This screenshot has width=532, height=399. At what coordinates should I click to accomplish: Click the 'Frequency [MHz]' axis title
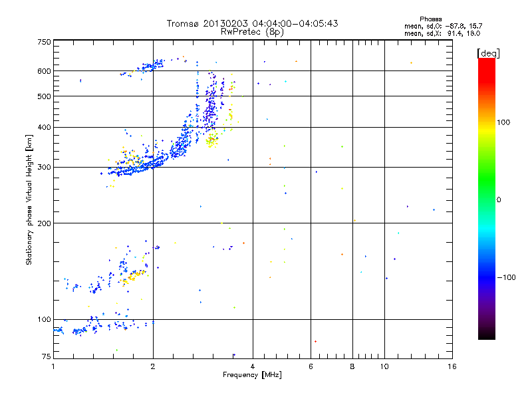pos(252,375)
